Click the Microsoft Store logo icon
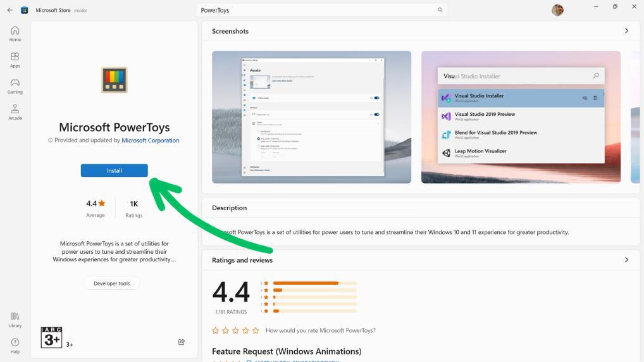 (25, 10)
